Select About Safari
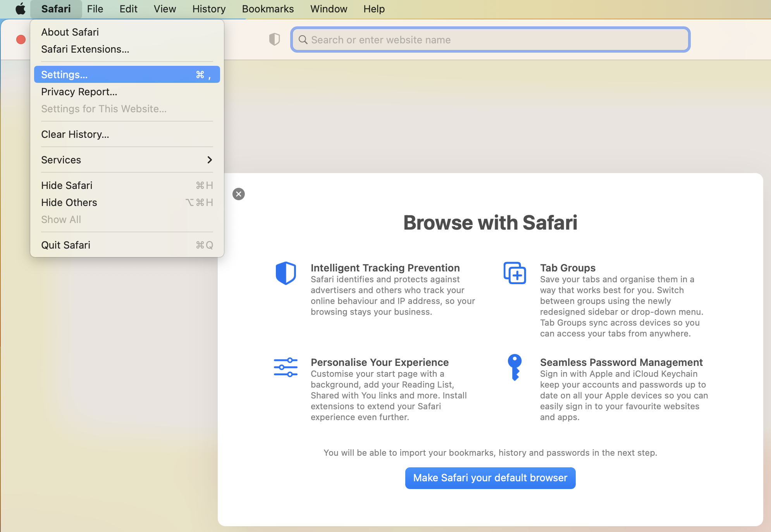771x532 pixels. [x=127, y=32]
